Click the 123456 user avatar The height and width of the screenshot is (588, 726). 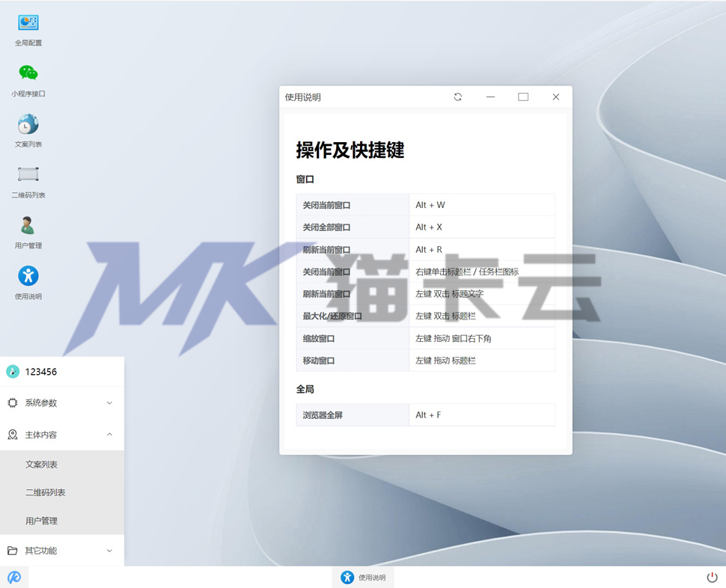13,372
